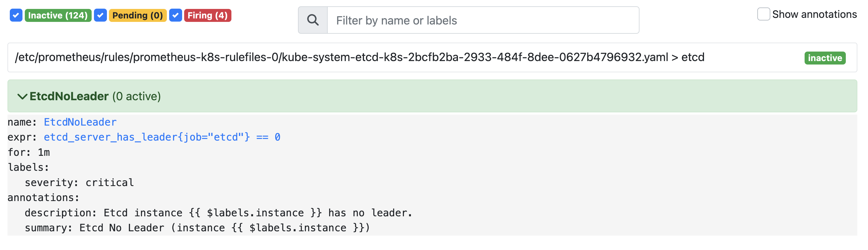Uncheck the Inactive alerts checkbox
The width and height of the screenshot is (868, 250).
tap(16, 15)
